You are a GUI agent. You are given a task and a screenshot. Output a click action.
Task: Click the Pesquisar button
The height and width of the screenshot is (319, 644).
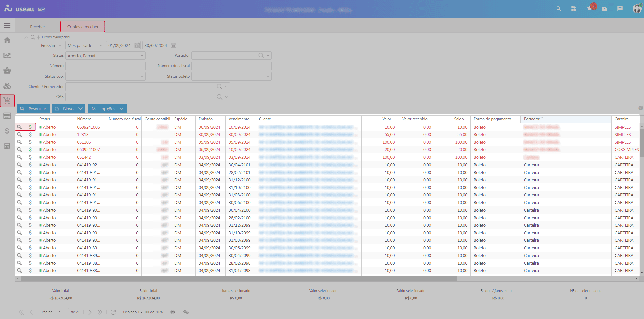click(34, 109)
